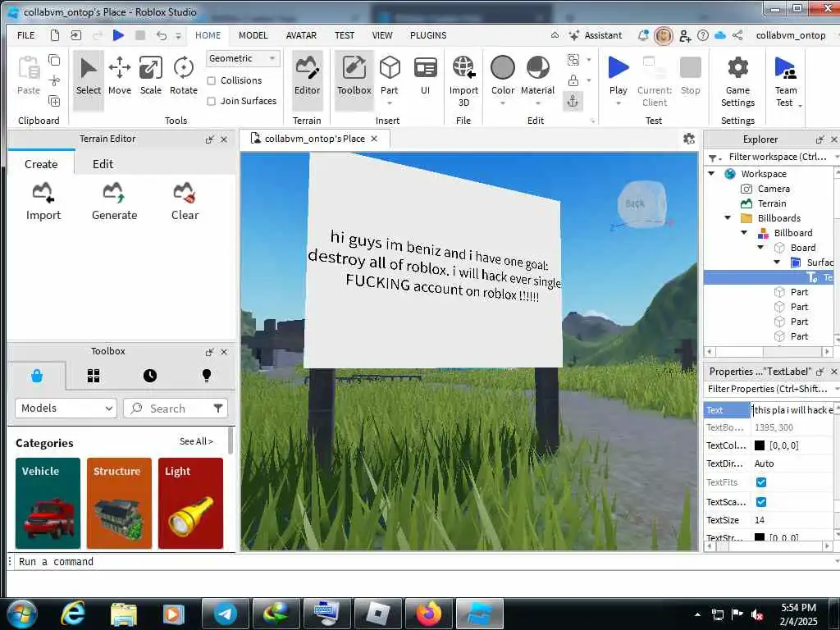Collapse the Workspace tree node
Viewport: 840px width, 630px height.
711,174
